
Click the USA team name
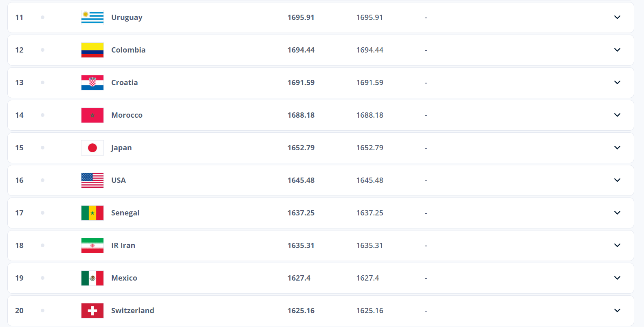(119, 180)
